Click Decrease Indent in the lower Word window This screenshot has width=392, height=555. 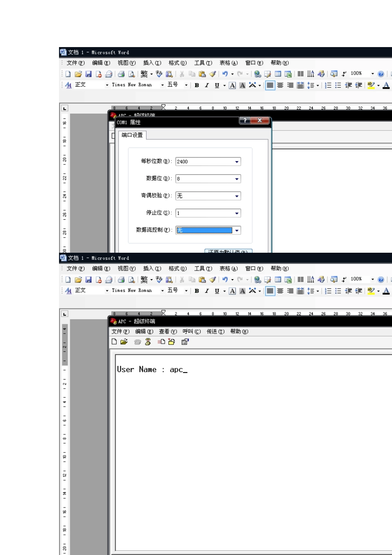[348, 291]
